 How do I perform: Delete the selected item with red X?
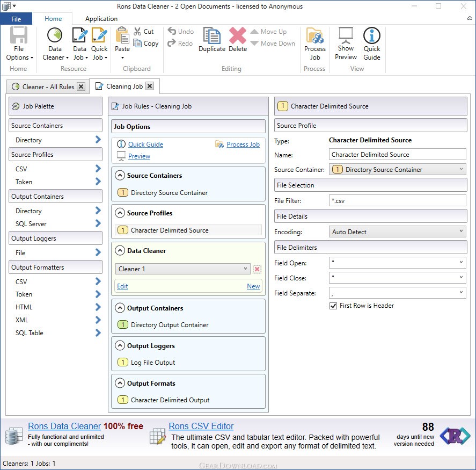(x=238, y=40)
